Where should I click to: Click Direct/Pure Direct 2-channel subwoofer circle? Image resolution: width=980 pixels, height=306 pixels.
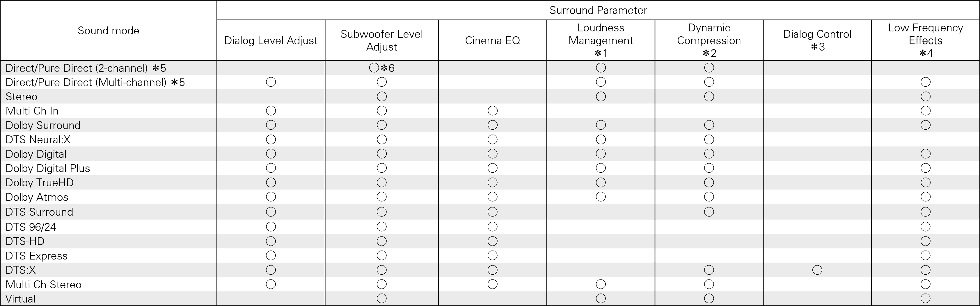(x=374, y=68)
